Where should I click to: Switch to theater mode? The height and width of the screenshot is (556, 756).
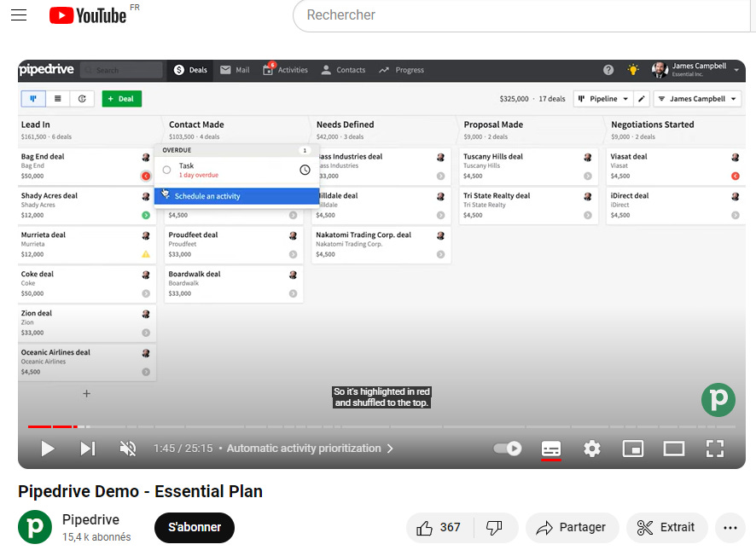(673, 449)
